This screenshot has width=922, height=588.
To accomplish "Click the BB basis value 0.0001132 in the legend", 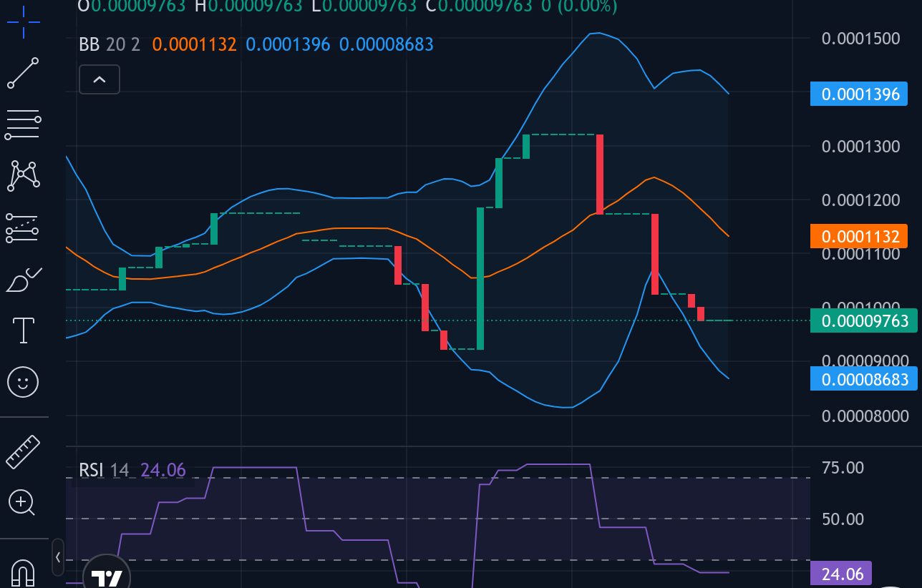I will click(x=194, y=44).
